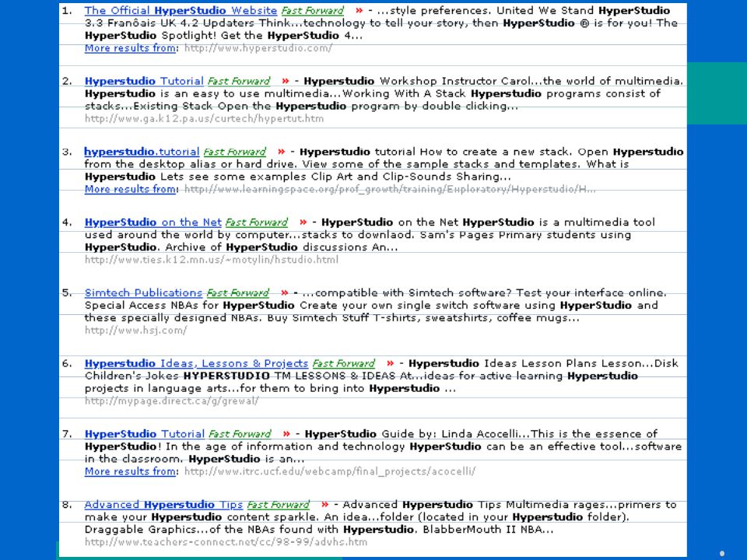Viewport: 747px width, 560px height.
Task: Click text 'Hyperstudio Workshop Instructor Carol'
Action: click(417, 81)
